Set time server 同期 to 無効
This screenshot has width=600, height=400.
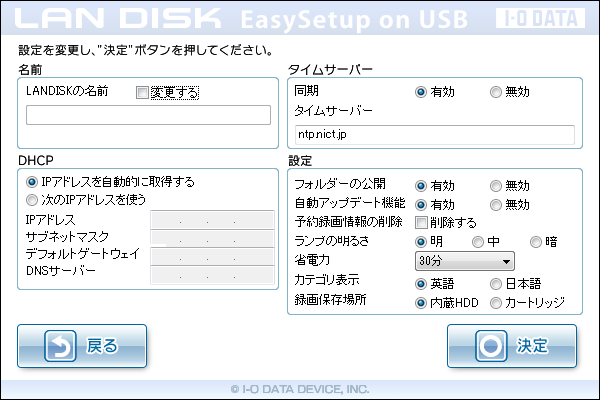click(497, 91)
